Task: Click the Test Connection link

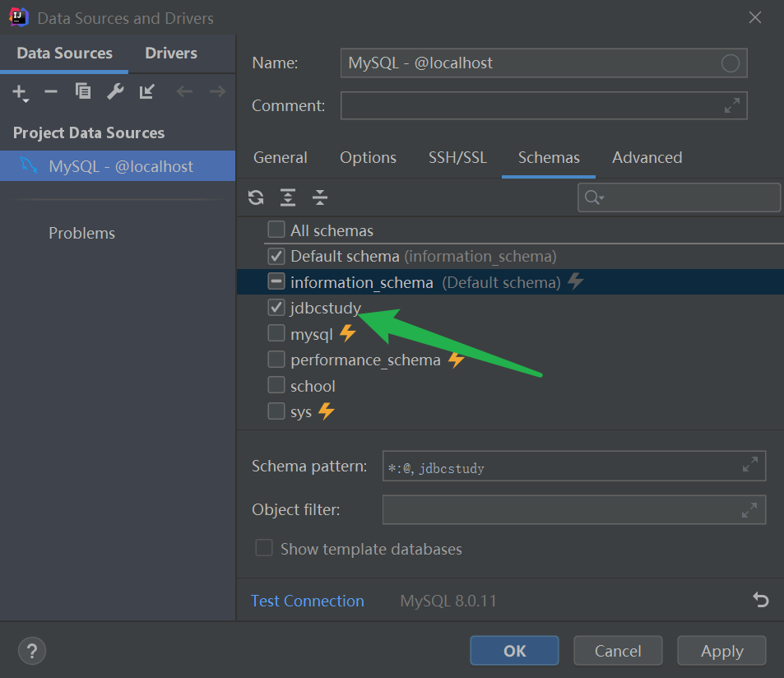Action: click(x=308, y=601)
